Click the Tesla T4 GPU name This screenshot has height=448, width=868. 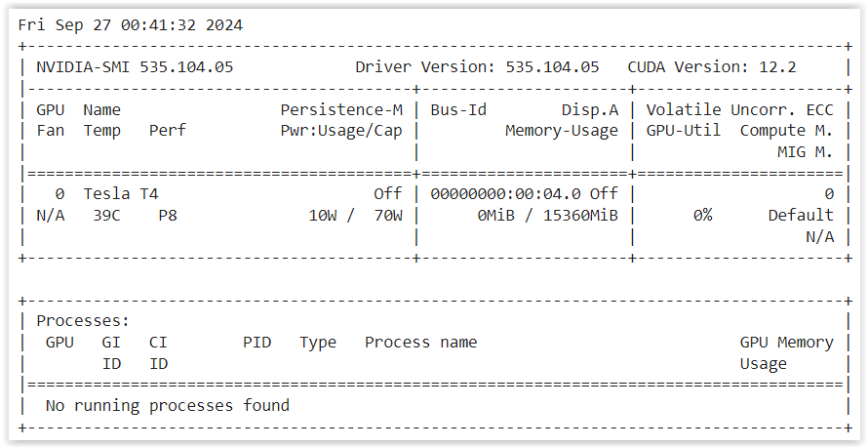[121, 194]
